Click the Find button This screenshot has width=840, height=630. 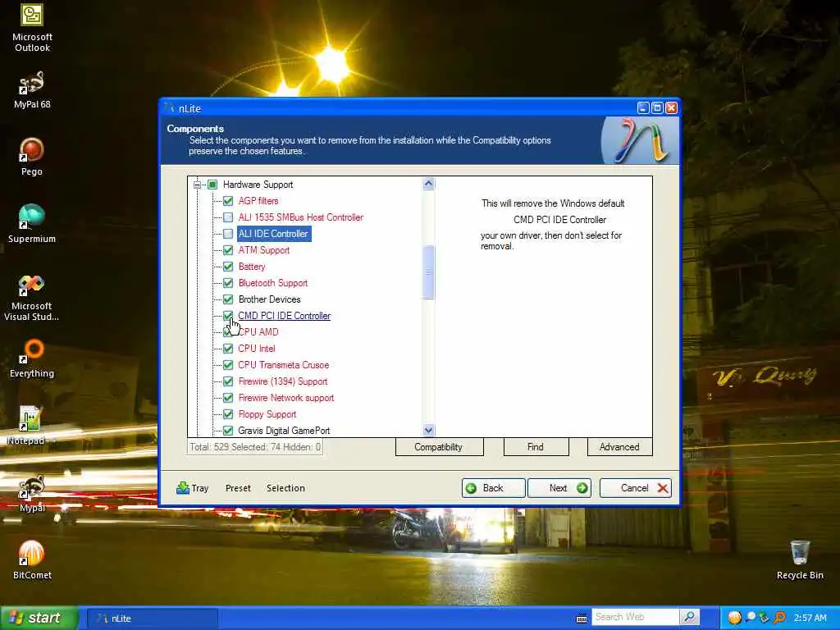click(x=535, y=447)
